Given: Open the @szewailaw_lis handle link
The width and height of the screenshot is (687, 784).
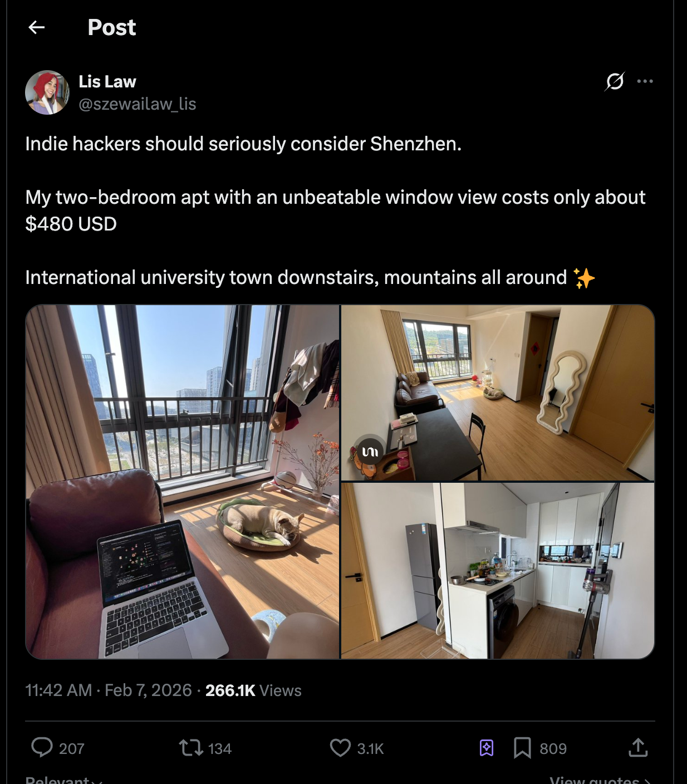Looking at the screenshot, I should (x=138, y=104).
